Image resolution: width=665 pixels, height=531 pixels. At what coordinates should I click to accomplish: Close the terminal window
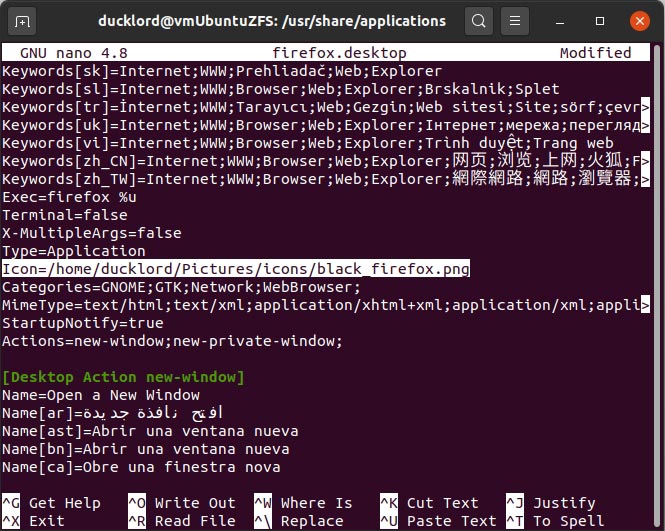640,21
